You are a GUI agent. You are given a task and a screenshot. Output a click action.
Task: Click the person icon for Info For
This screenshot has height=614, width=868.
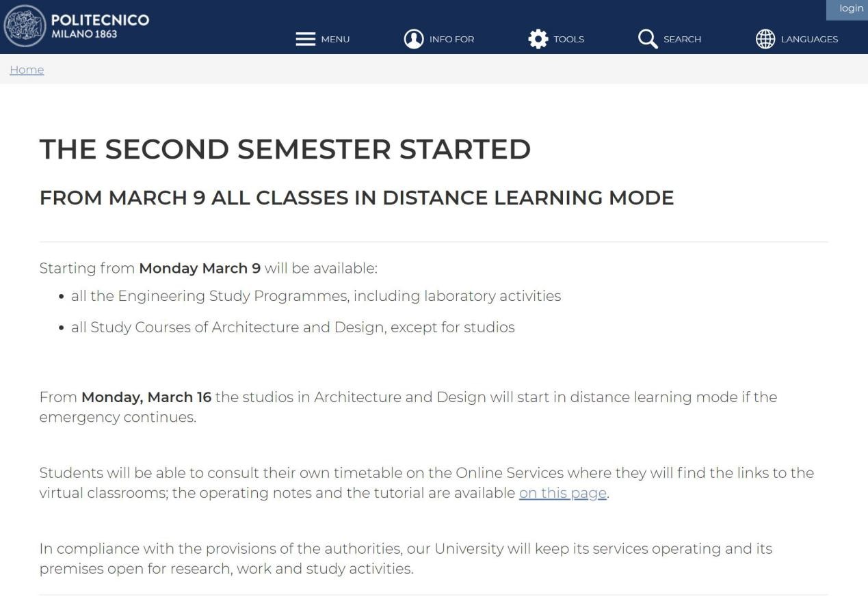(414, 39)
